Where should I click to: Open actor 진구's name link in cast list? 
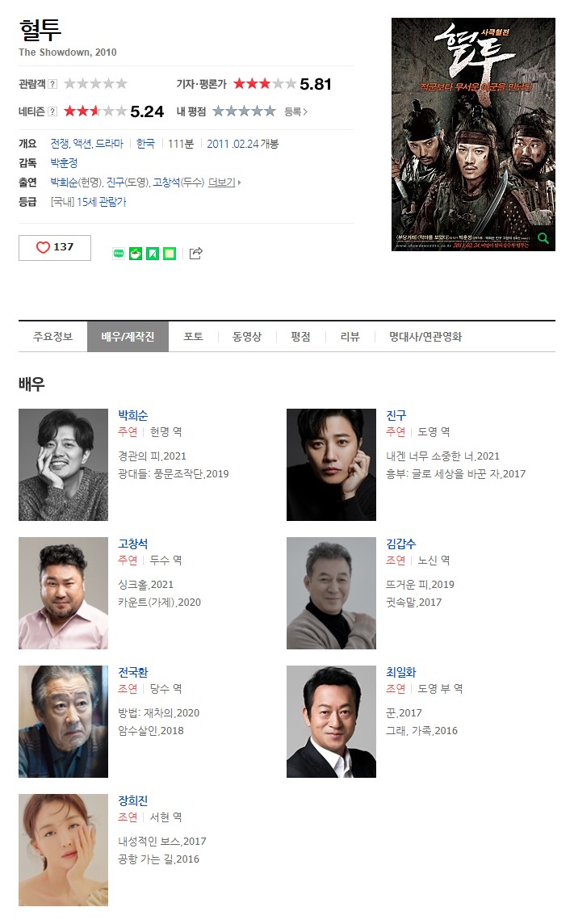(x=396, y=415)
